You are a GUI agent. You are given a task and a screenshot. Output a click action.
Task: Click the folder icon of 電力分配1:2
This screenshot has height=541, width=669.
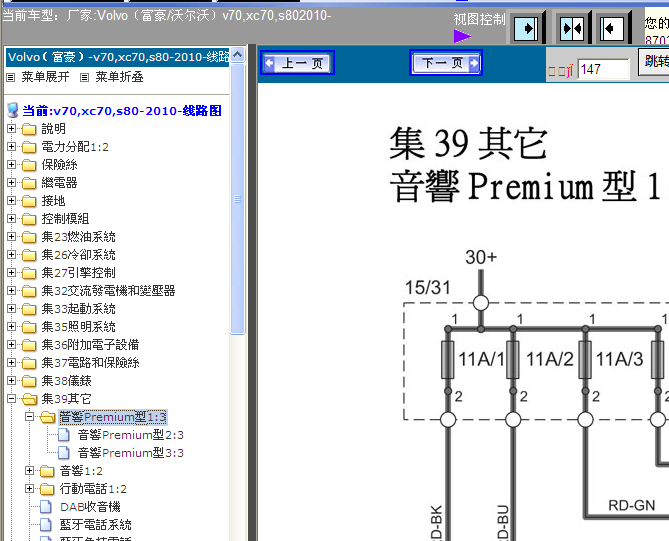[x=29, y=147]
